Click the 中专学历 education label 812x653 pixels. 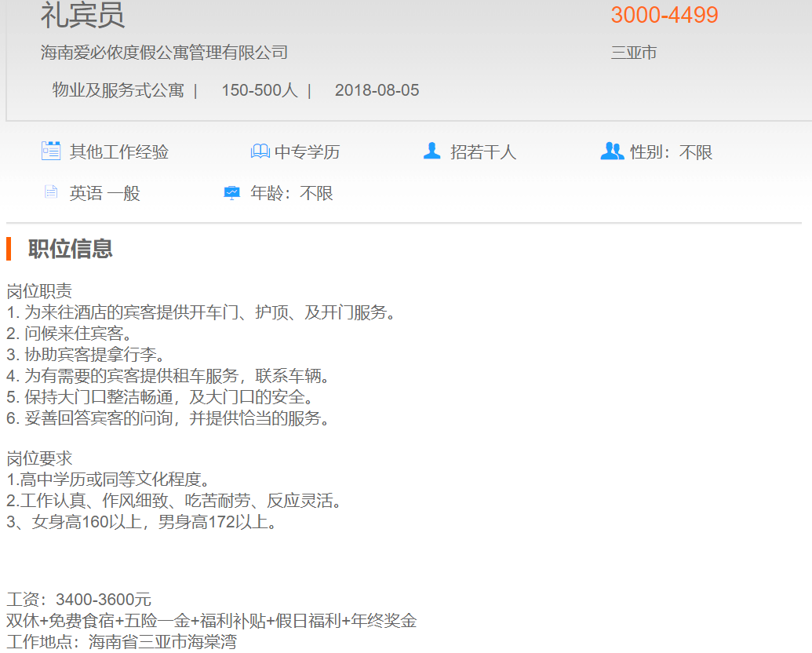[307, 152]
